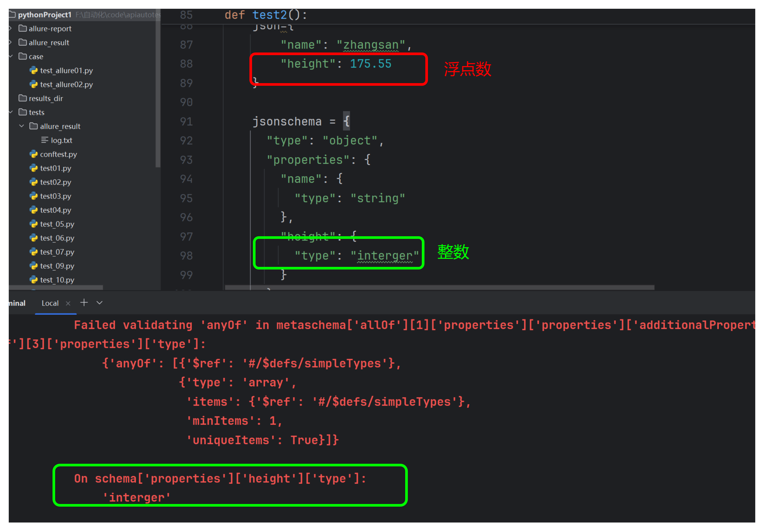Open test04.py from the project tree
Screen dimensions: 764x532
pos(55,210)
